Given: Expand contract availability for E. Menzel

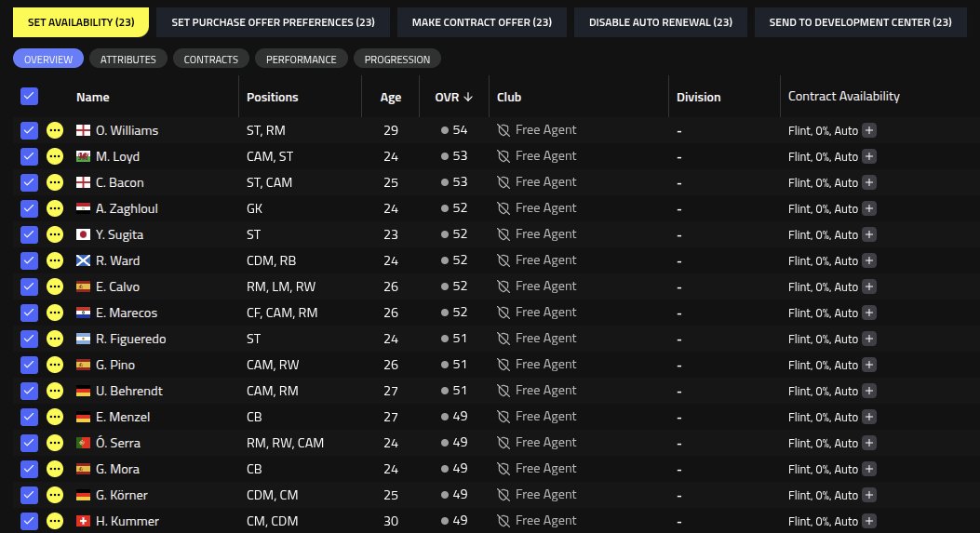Looking at the screenshot, I should (868, 417).
